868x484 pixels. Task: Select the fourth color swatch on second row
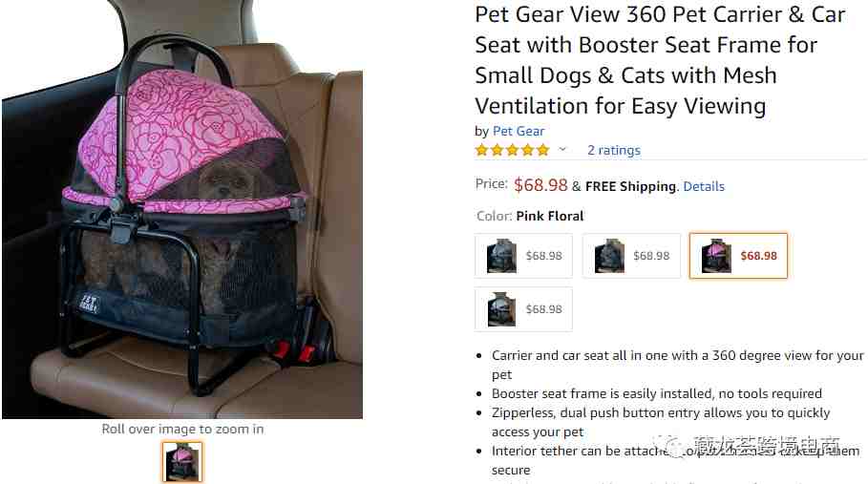[523, 308]
